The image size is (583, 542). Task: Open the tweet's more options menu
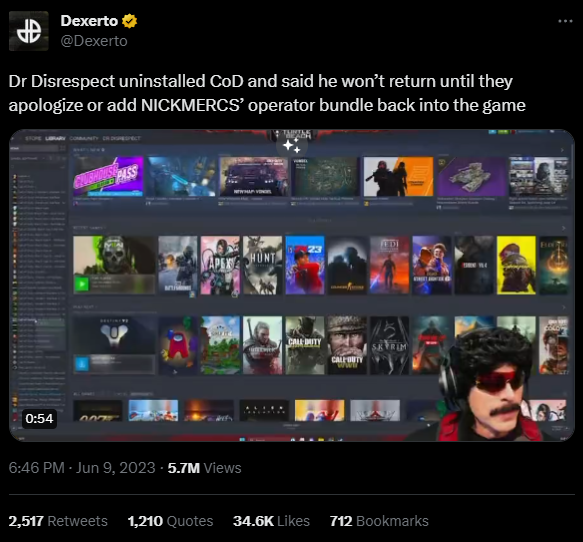(x=565, y=21)
